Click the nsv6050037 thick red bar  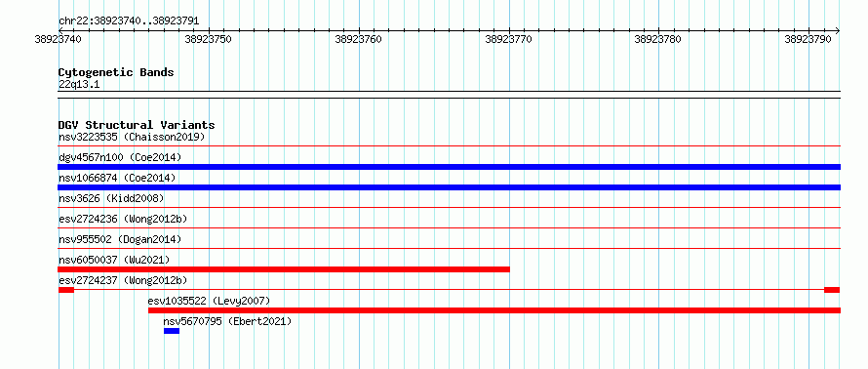coord(284,269)
